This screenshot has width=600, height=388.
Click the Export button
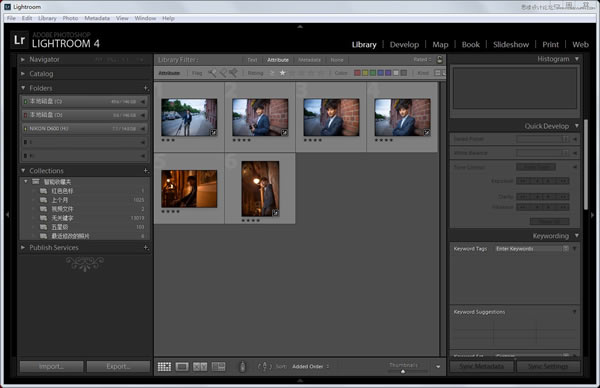[x=118, y=367]
